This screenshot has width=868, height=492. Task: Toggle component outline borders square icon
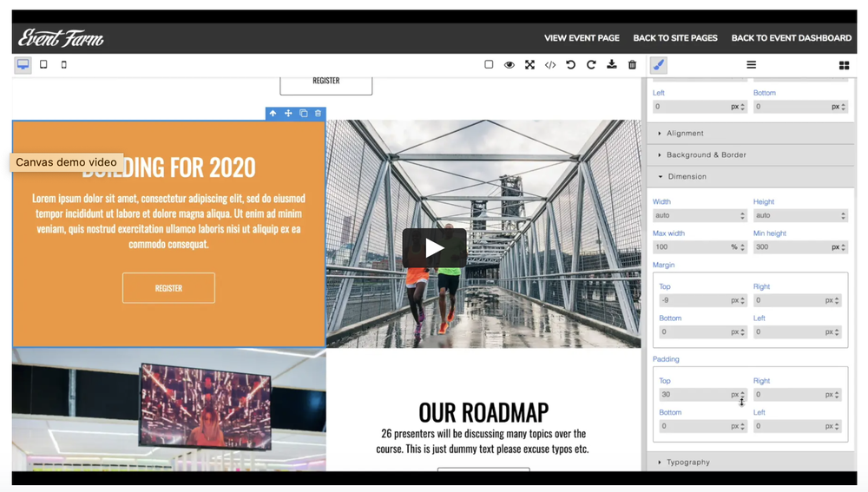point(489,65)
